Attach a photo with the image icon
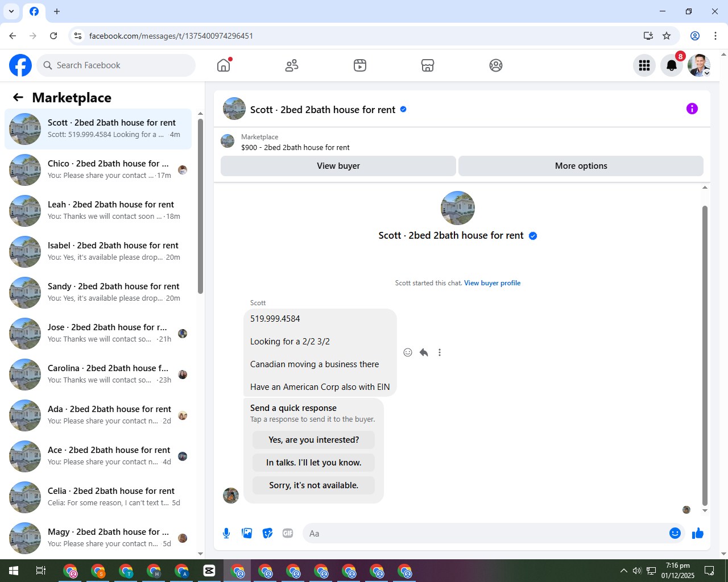Screen dimensions: 728x582 (x=247, y=533)
